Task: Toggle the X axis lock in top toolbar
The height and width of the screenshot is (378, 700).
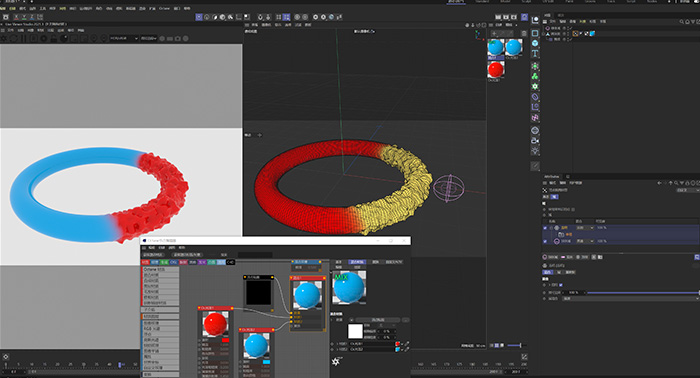Action: coord(17,17)
